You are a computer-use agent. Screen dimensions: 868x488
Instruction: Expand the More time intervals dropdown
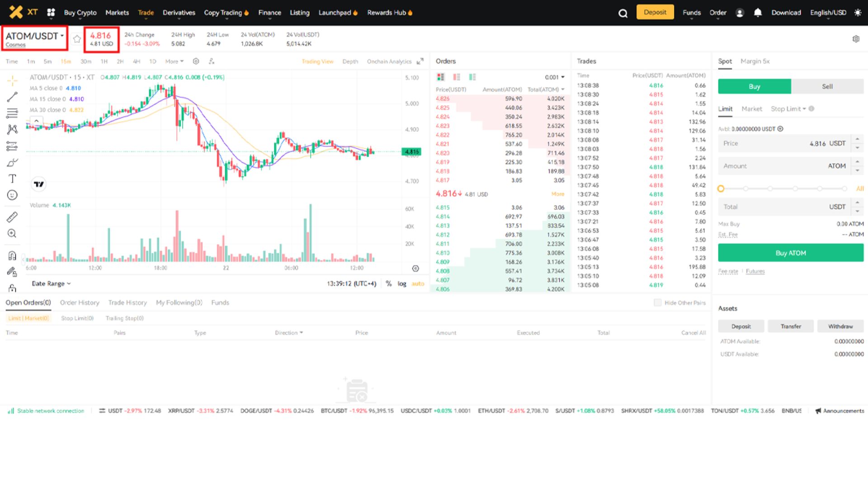coord(175,61)
